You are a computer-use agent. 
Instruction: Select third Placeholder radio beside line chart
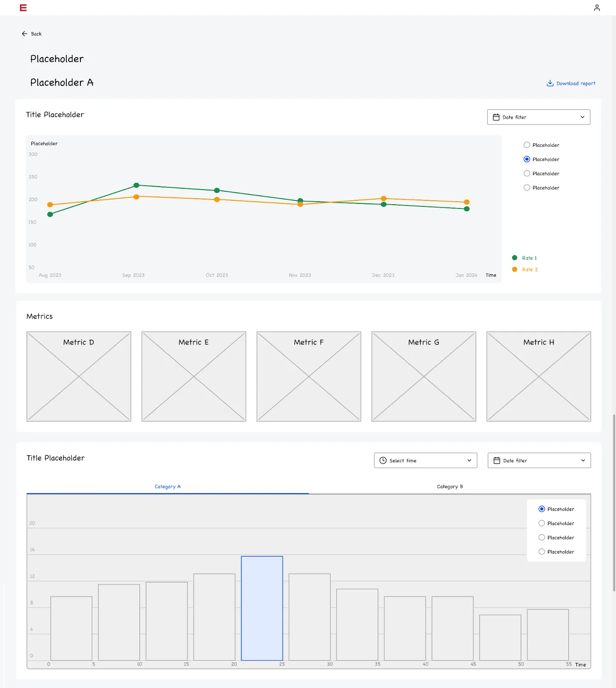click(527, 173)
